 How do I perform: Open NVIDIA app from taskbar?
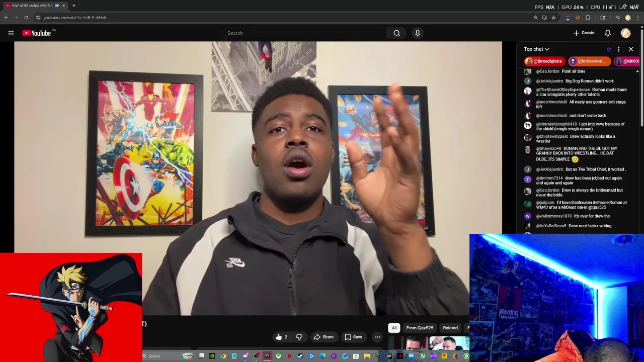pyautogui.click(x=212, y=356)
